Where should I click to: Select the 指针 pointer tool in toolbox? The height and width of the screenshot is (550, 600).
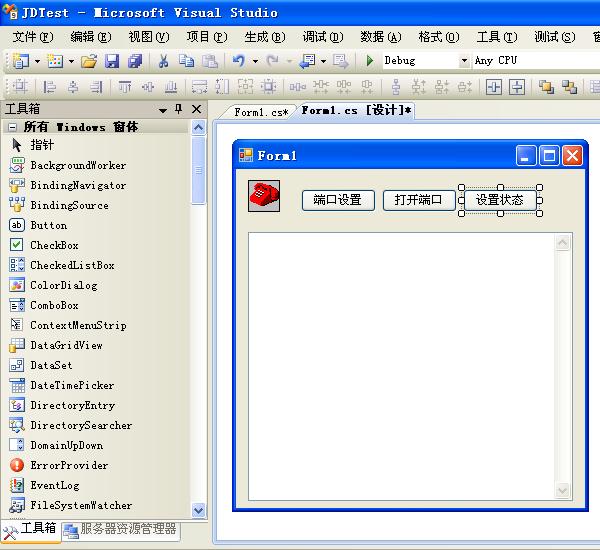point(42,145)
